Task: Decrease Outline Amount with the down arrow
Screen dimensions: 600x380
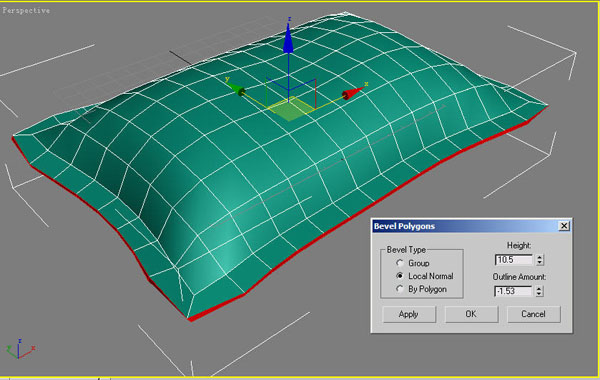Action: click(539, 294)
